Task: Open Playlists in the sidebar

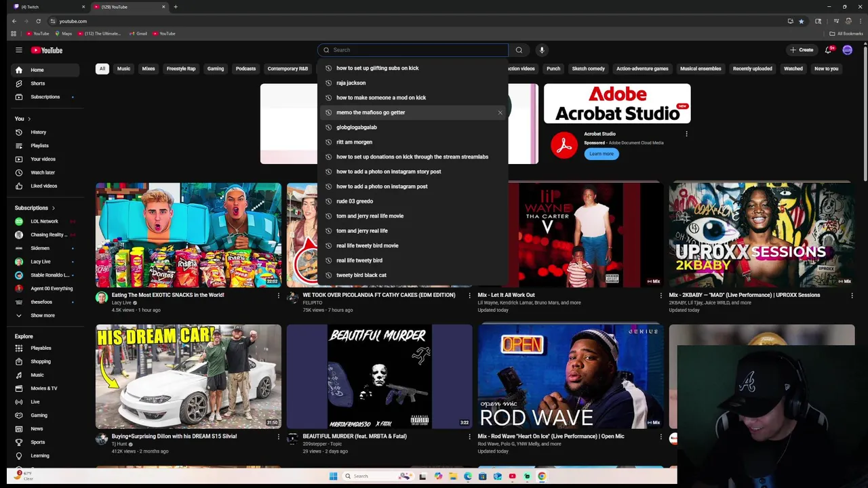Action: [x=39, y=146]
